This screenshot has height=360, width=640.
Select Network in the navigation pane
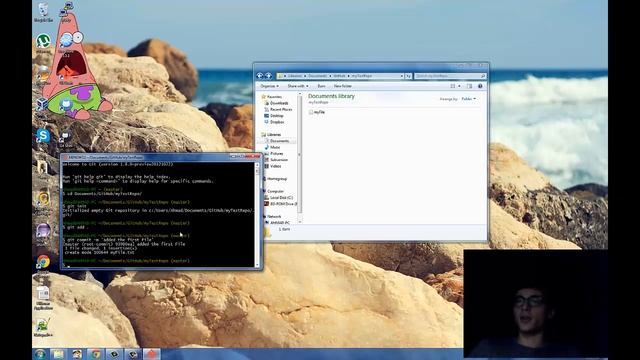point(271,216)
